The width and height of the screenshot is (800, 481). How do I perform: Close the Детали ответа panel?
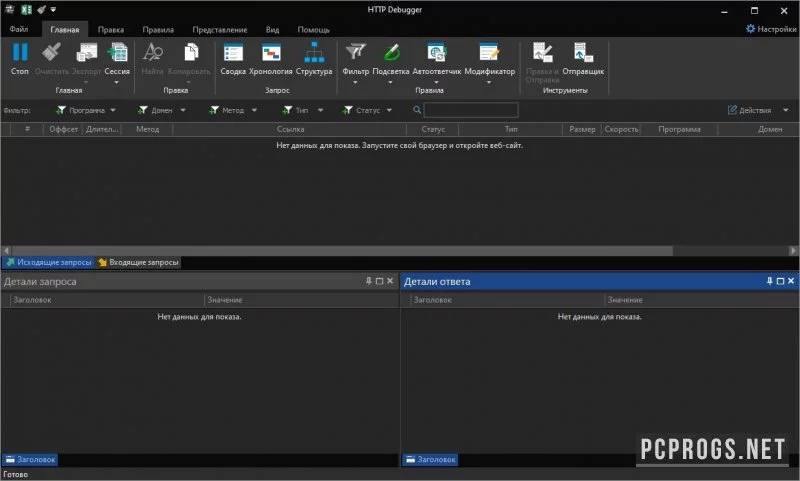[791, 281]
